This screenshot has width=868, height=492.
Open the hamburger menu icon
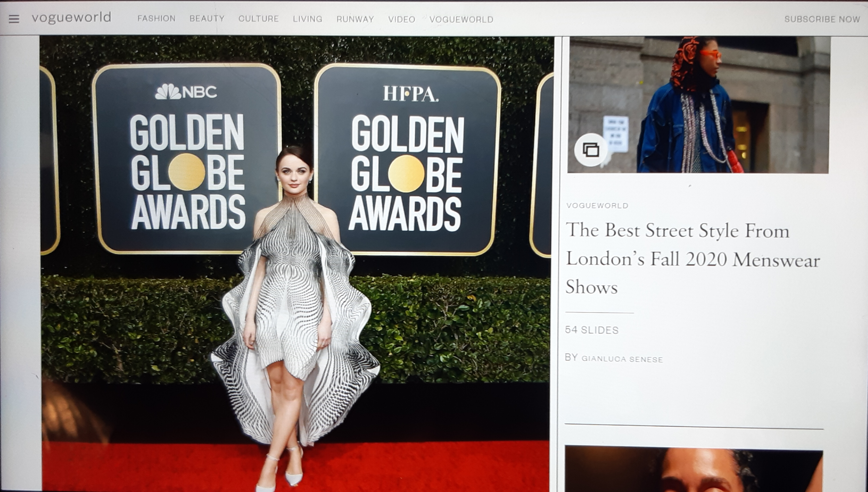tap(14, 19)
